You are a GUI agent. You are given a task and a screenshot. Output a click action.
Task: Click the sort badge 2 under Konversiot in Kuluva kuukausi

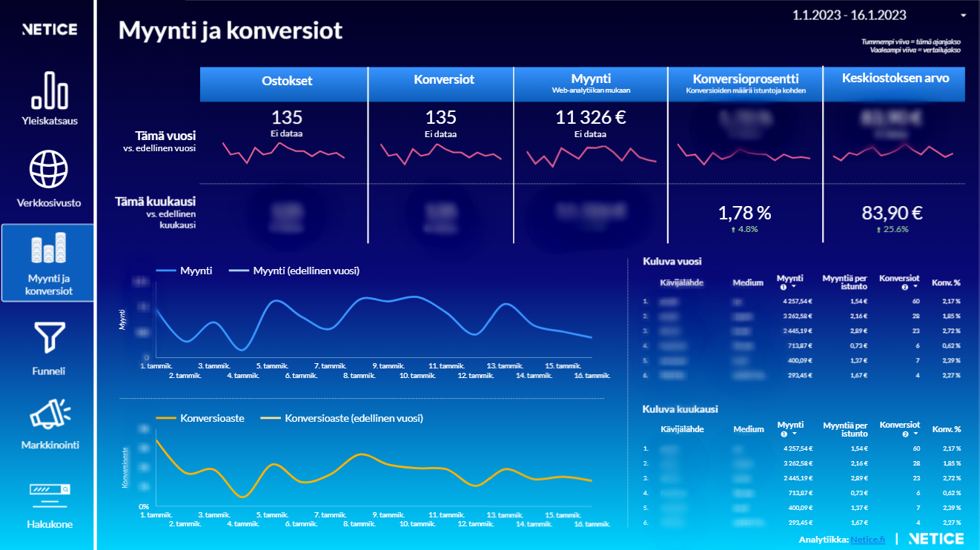point(905,433)
